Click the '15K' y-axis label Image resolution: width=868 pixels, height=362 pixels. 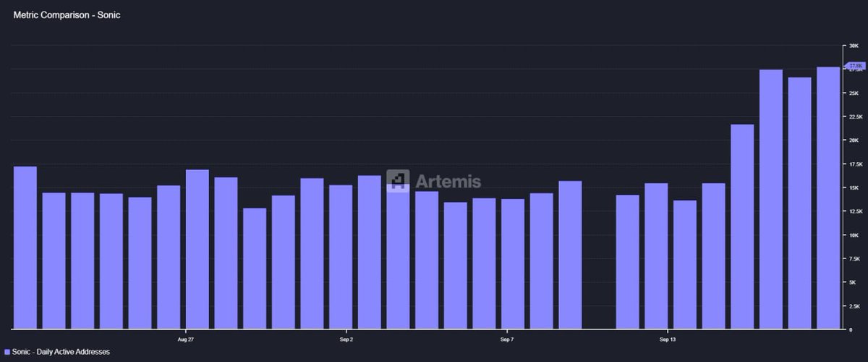tap(854, 188)
